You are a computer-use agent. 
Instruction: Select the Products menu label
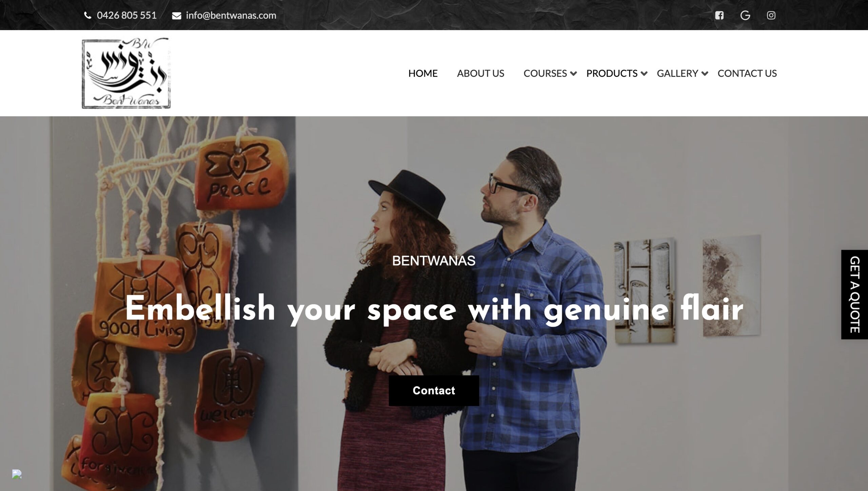tap(612, 73)
